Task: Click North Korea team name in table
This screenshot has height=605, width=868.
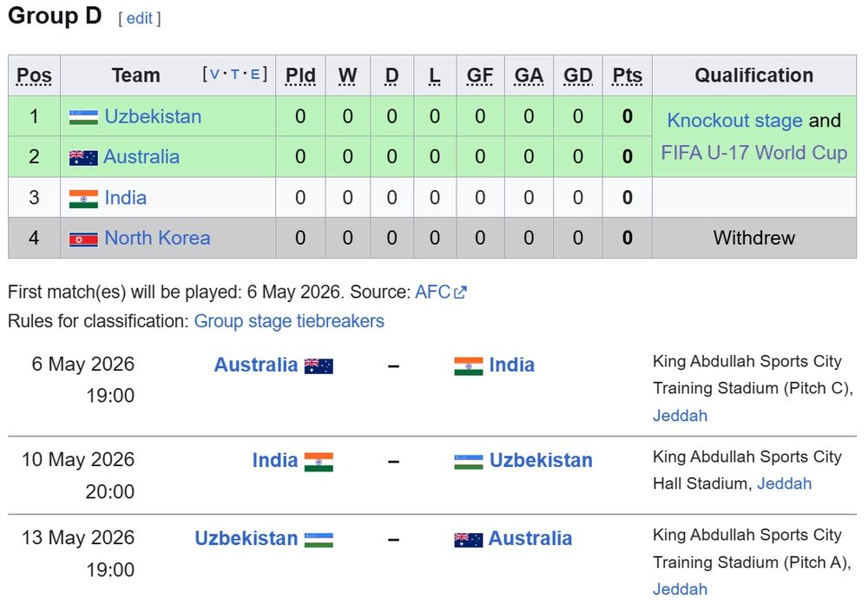Action: [x=157, y=238]
